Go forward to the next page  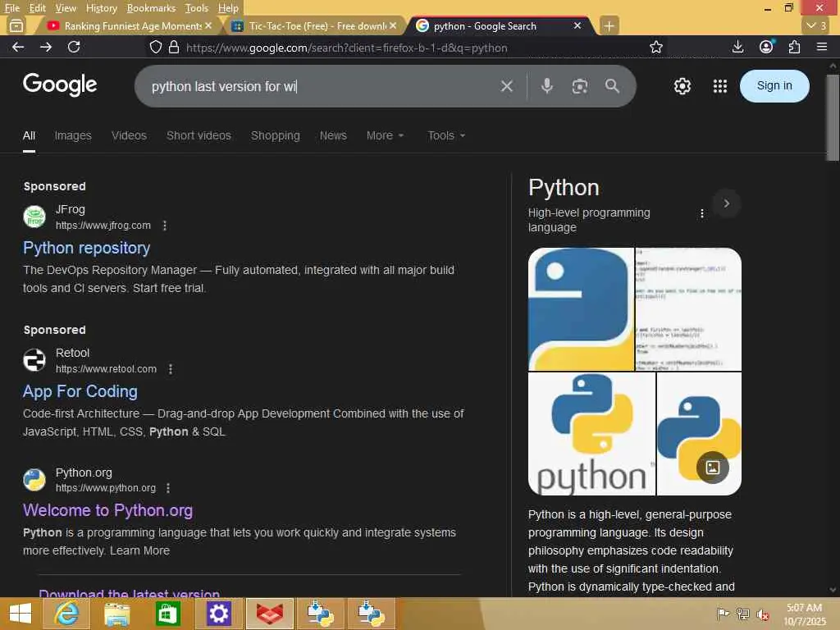(x=46, y=47)
